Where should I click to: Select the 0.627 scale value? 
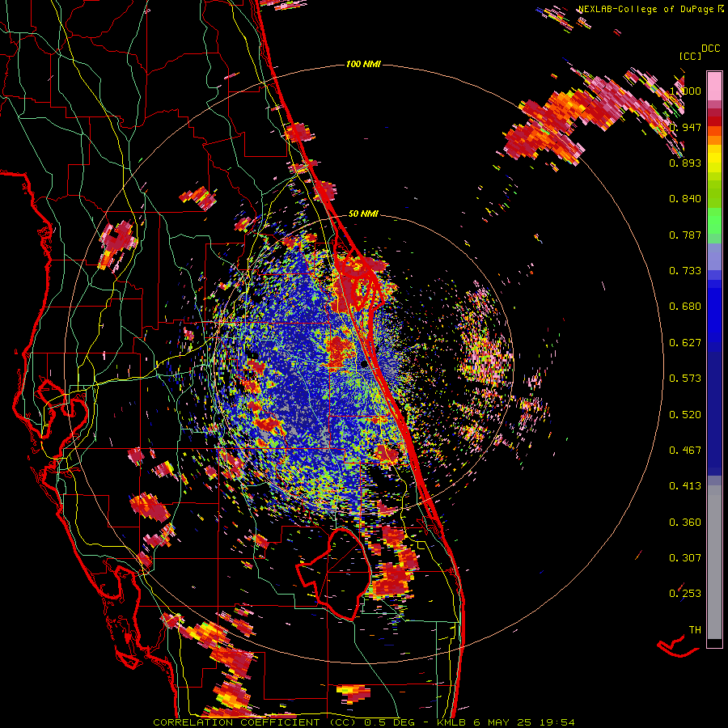(685, 343)
